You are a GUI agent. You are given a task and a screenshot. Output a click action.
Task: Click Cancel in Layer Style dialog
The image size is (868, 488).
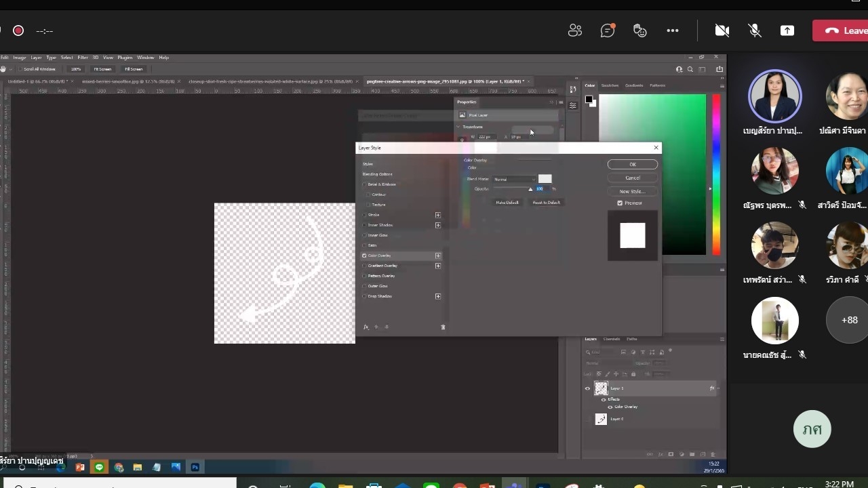pos(633,178)
